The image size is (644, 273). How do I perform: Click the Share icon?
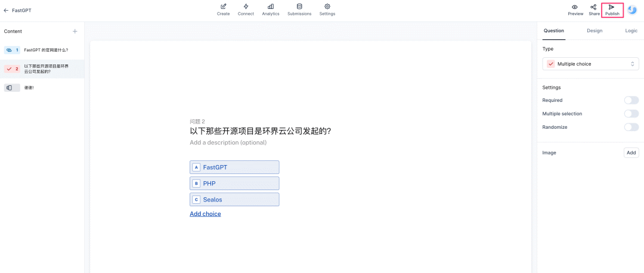tap(593, 7)
